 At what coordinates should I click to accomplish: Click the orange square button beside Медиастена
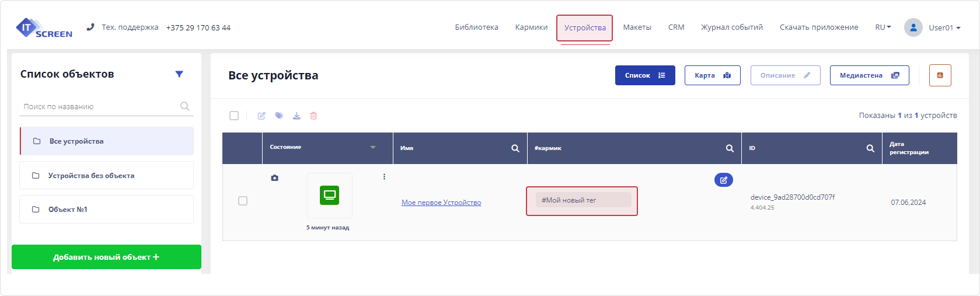coord(940,75)
